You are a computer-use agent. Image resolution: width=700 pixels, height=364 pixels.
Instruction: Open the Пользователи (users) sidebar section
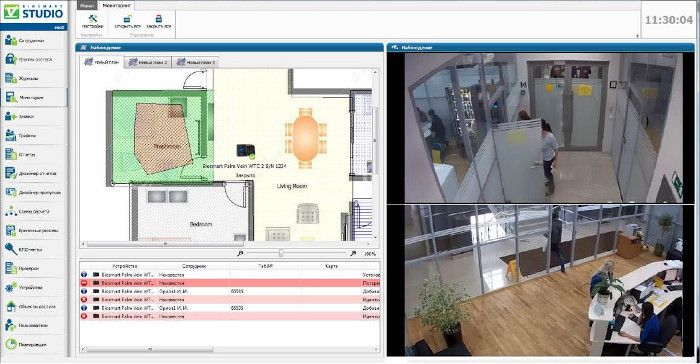click(x=34, y=325)
